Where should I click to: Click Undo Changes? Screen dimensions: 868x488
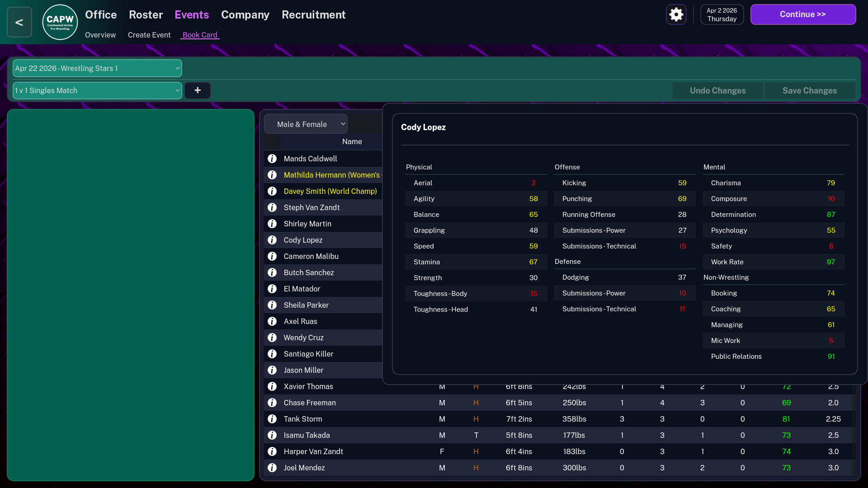[x=717, y=90]
